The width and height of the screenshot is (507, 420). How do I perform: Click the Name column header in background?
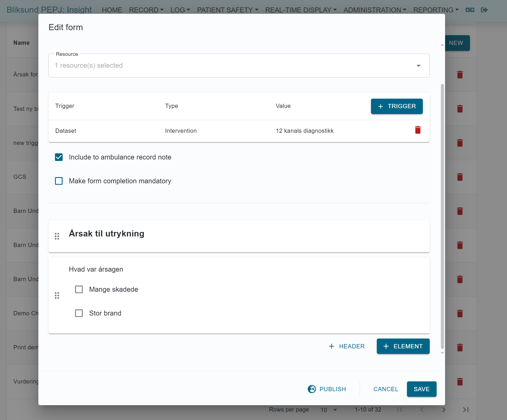21,43
